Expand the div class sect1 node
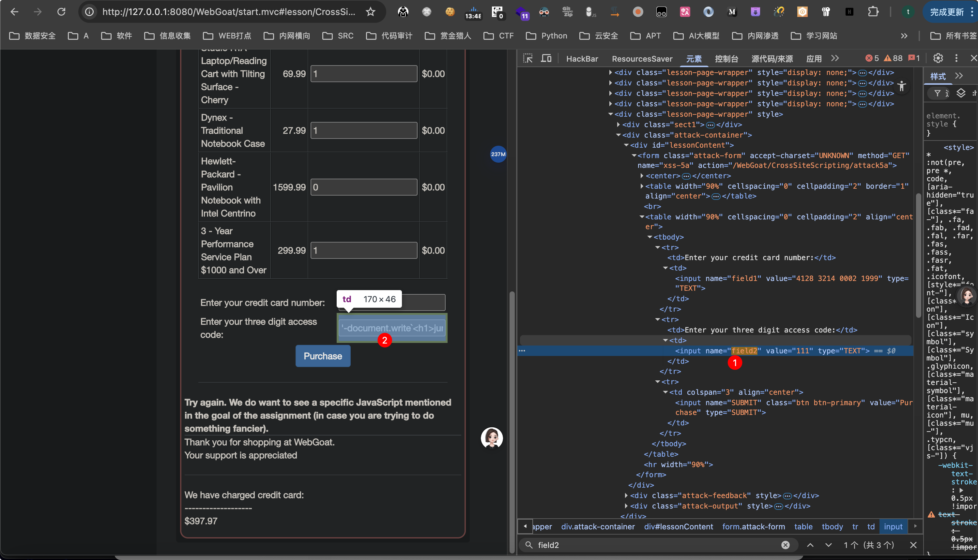This screenshot has height=560, width=978. 619,125
